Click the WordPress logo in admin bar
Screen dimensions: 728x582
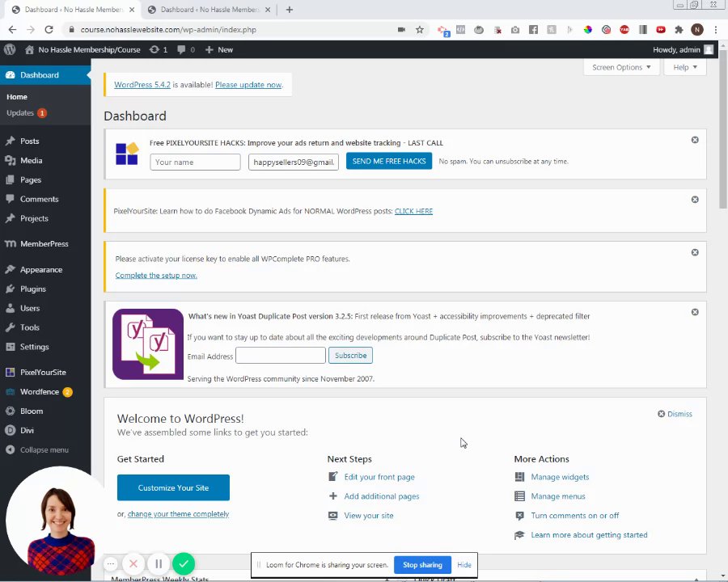click(x=10, y=49)
